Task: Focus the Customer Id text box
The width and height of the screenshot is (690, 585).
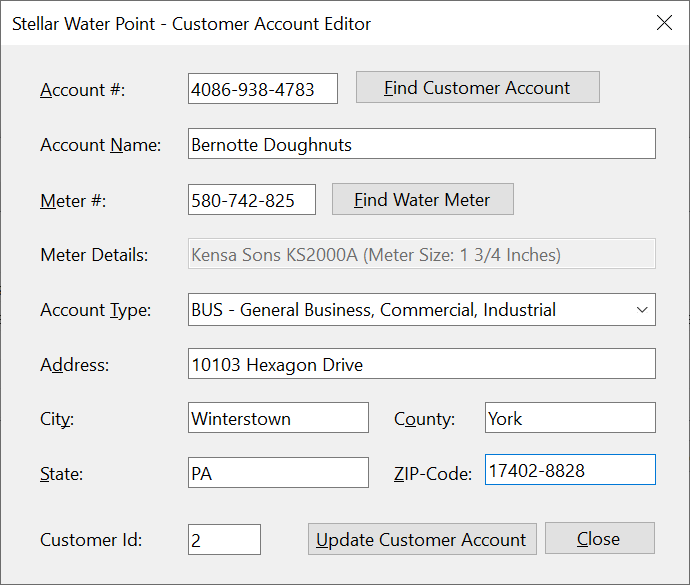Action: (224, 540)
